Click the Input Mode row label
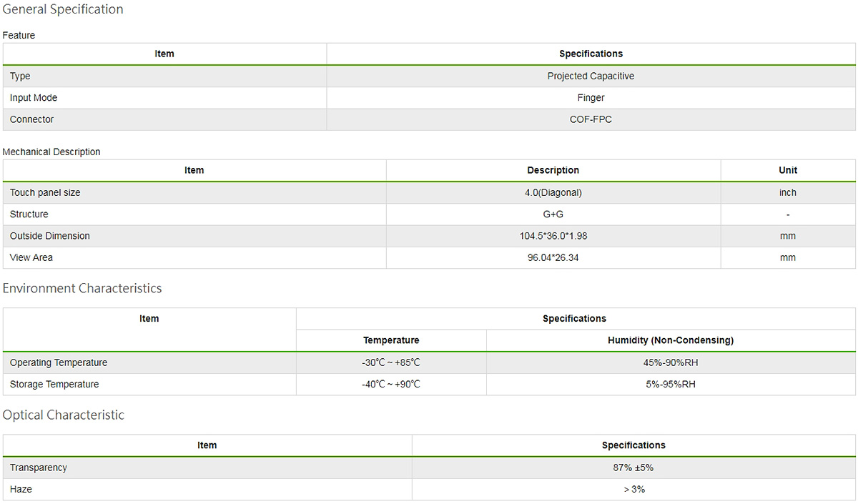Image resolution: width=858 pixels, height=504 pixels. click(x=34, y=98)
